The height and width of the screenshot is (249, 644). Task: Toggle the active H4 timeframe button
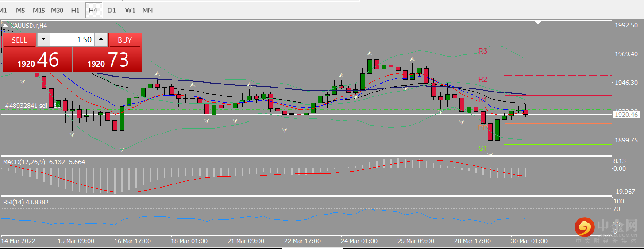point(93,10)
